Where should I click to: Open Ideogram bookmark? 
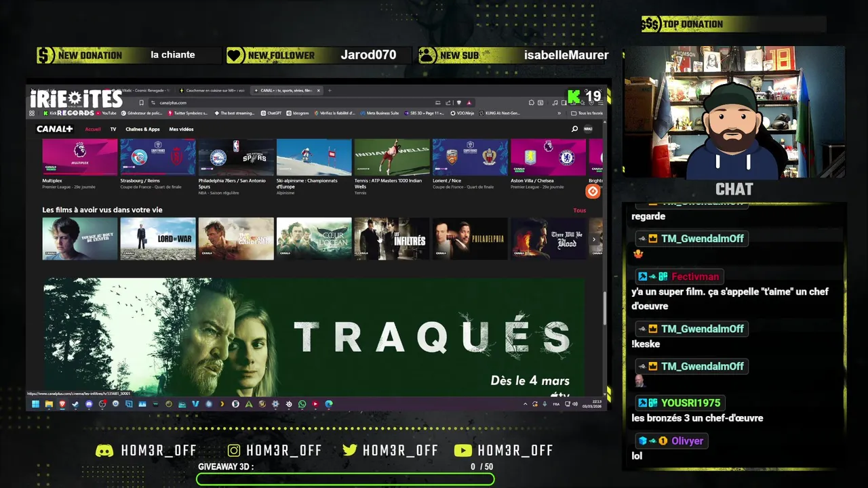(298, 113)
